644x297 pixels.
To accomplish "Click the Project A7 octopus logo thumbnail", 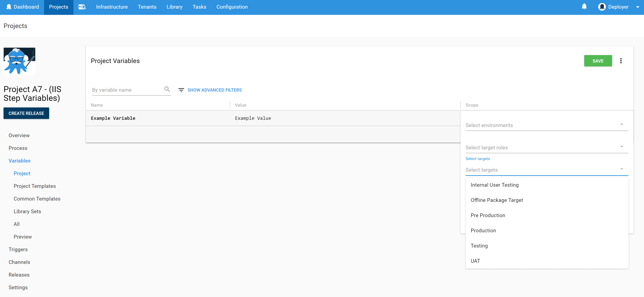I will pyautogui.click(x=19, y=61).
